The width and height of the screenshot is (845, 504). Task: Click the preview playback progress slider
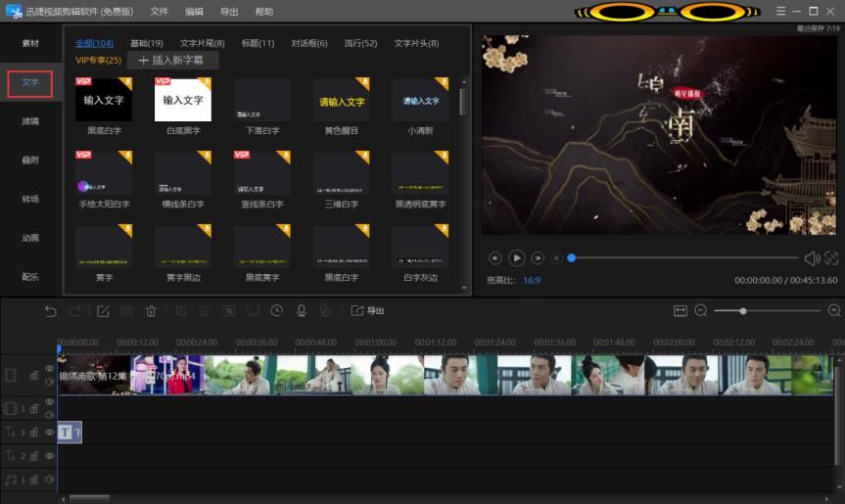tap(683, 258)
